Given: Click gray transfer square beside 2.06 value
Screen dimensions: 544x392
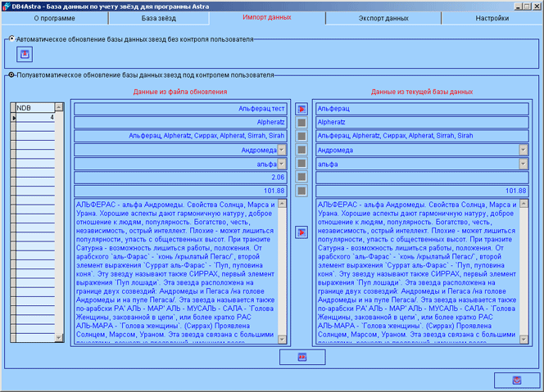Looking at the screenshot, I should coord(301,178).
